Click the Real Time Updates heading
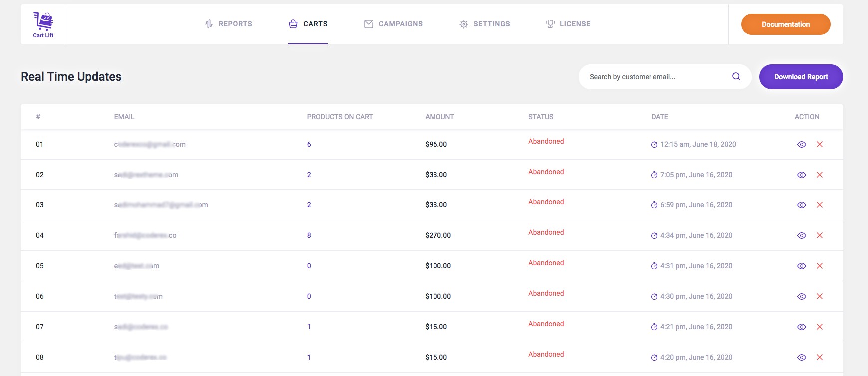This screenshot has width=868, height=376. 71,77
